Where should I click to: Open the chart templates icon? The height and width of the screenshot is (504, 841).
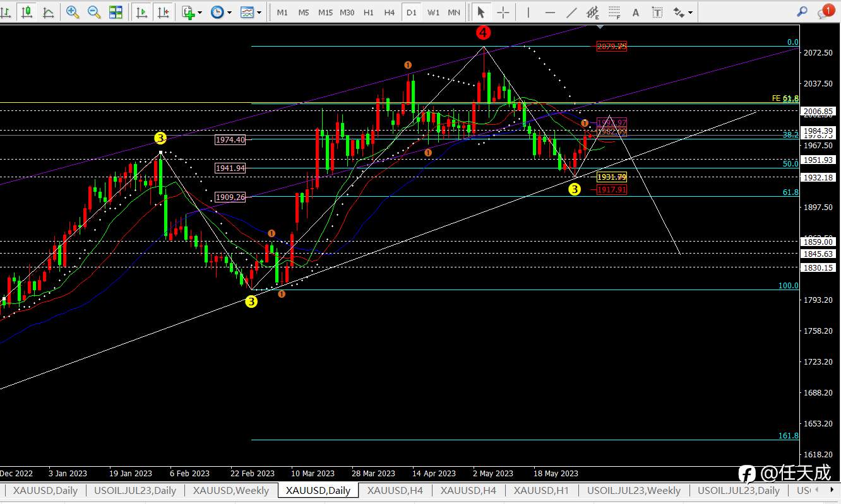(247, 12)
